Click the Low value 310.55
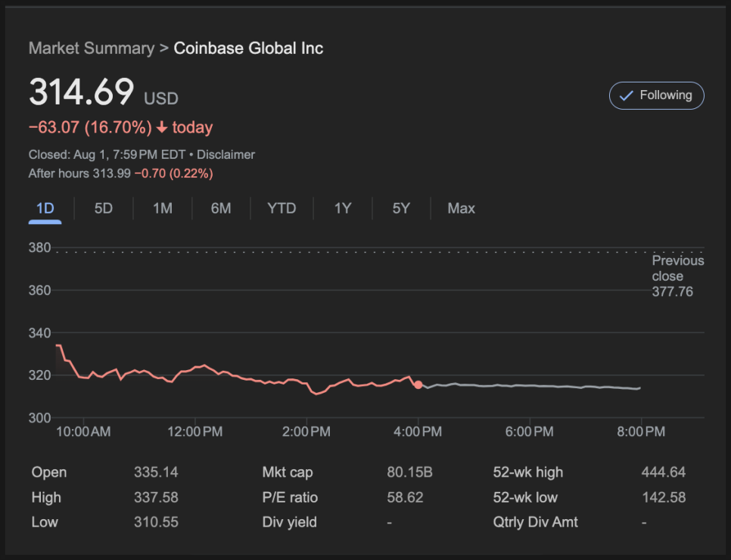Screen dimensions: 731x560 pos(156,522)
